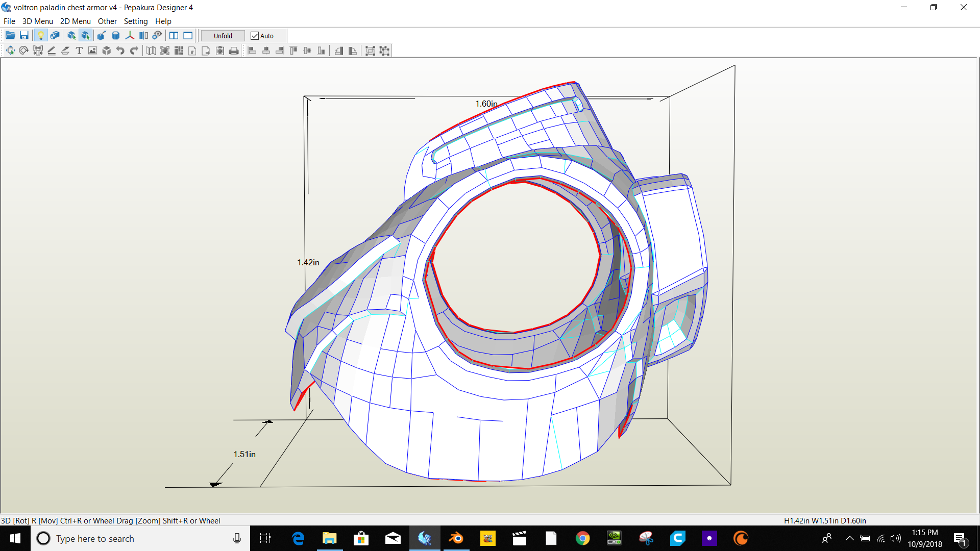Expand the File menu

9,21
